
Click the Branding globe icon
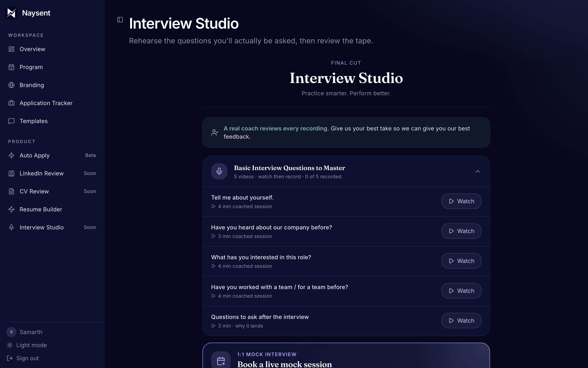click(11, 85)
